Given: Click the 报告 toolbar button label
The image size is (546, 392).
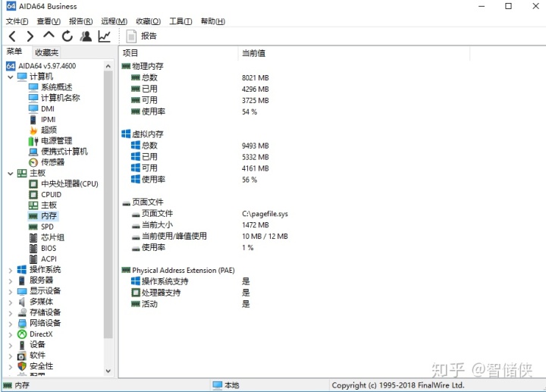Looking at the screenshot, I should tap(149, 36).
